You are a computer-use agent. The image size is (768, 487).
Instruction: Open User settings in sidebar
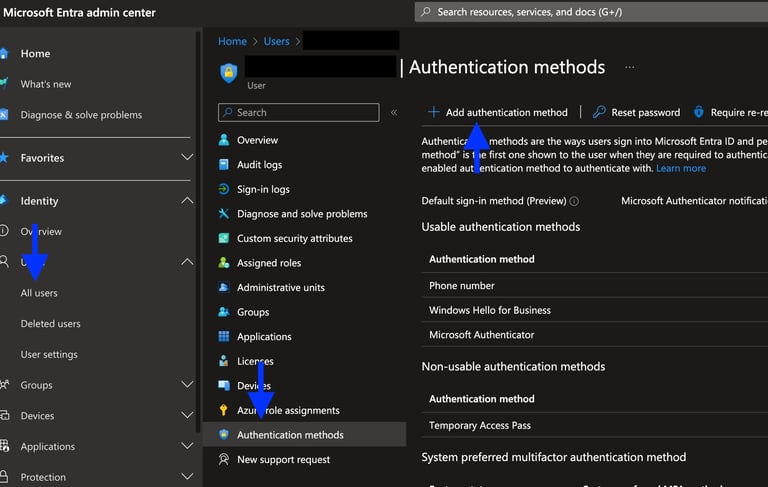pos(49,354)
